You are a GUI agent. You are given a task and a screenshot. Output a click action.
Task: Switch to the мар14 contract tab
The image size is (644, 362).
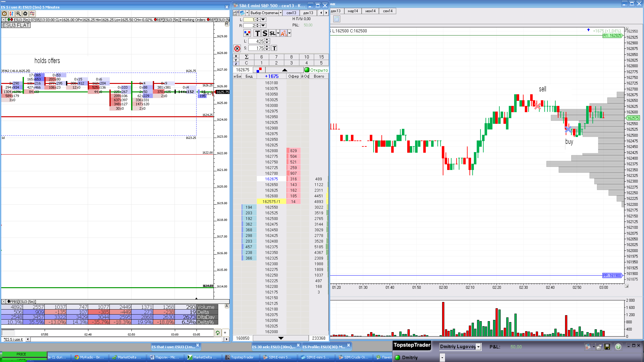tap(353, 11)
